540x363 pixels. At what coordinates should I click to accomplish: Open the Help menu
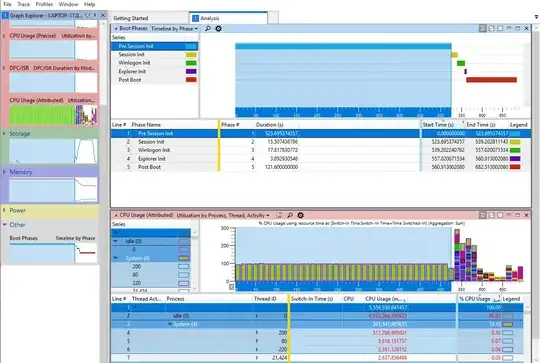(90, 4)
